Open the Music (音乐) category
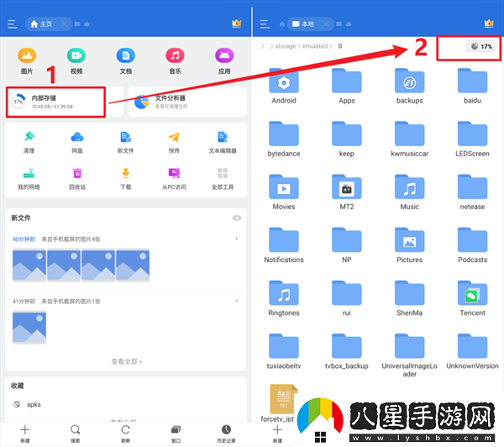 coord(175,61)
